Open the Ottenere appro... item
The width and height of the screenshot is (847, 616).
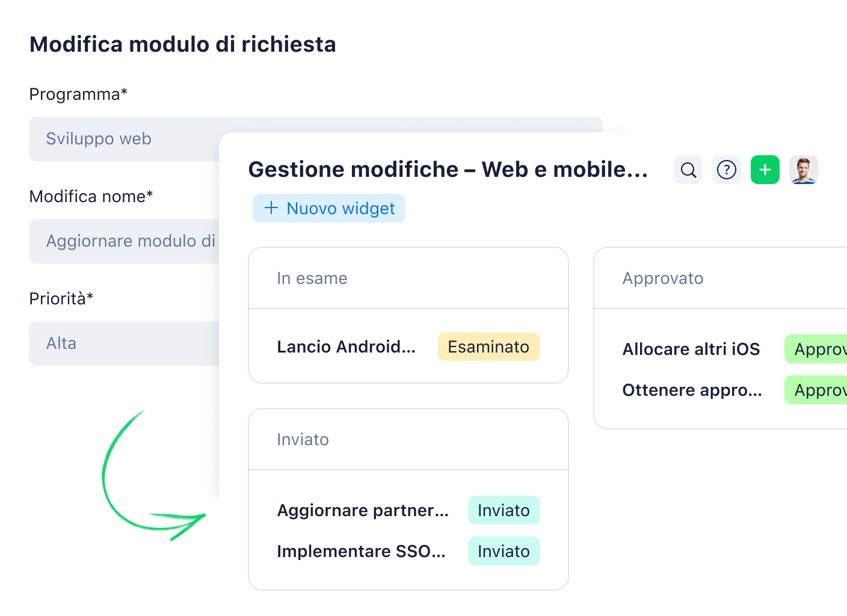tap(692, 390)
